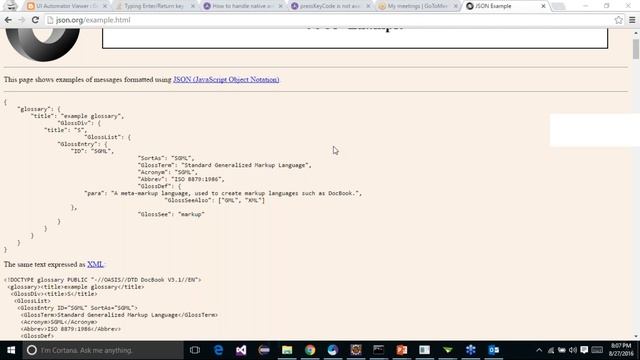The width and height of the screenshot is (640, 360).
Task: Switch to Google Chrome in the taskbar
Action: pos(310,350)
